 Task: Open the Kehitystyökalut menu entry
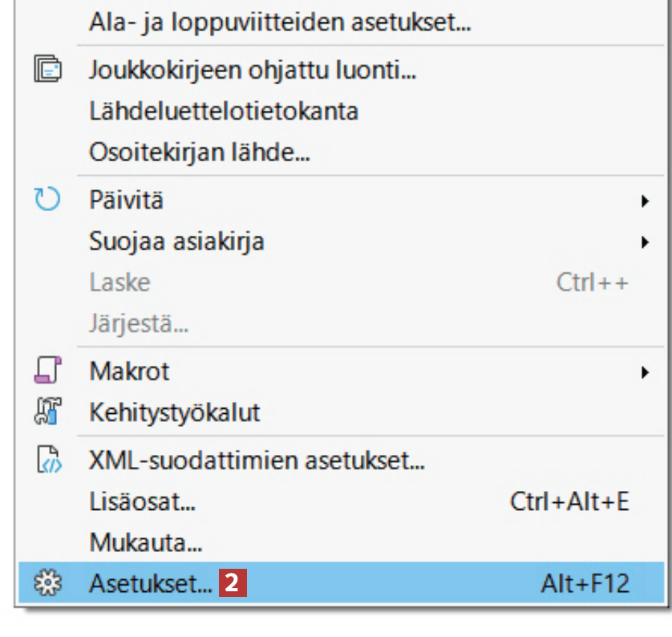pos(175,413)
